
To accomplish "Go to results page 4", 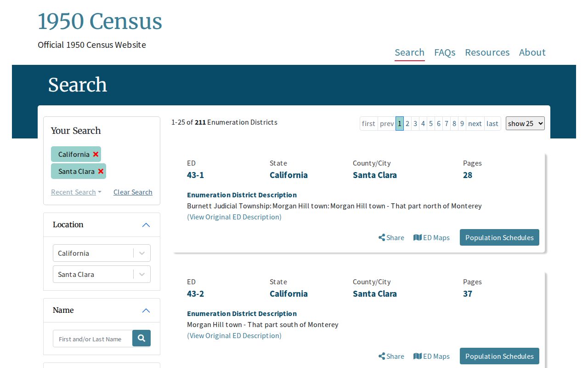I will pos(423,123).
